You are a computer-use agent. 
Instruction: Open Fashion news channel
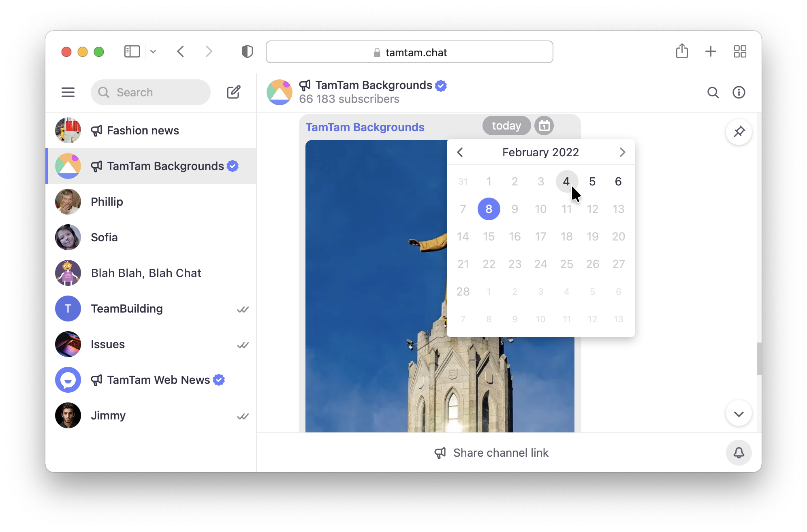click(x=151, y=130)
